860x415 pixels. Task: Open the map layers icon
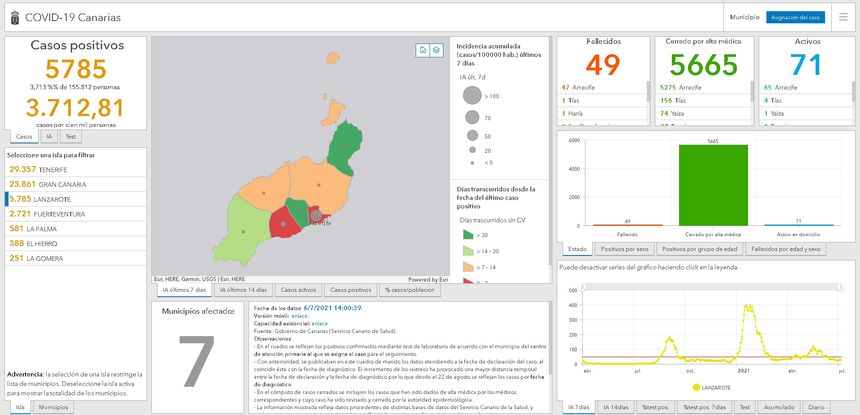436,49
